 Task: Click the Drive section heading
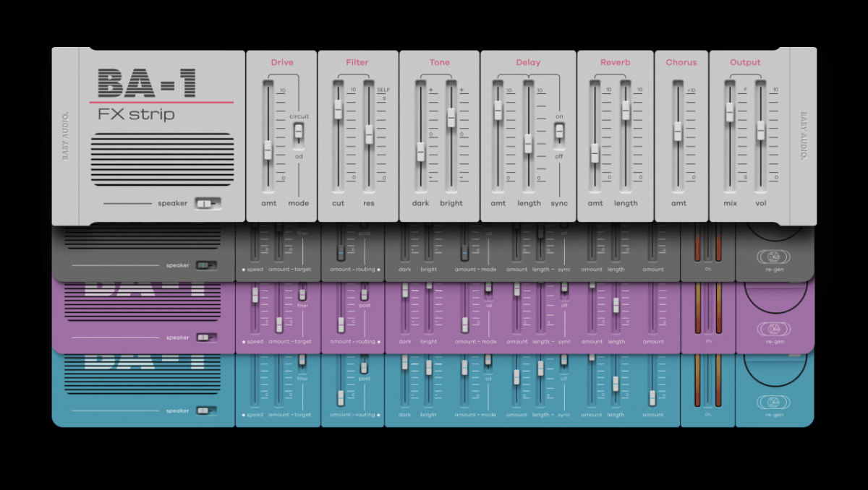click(282, 62)
